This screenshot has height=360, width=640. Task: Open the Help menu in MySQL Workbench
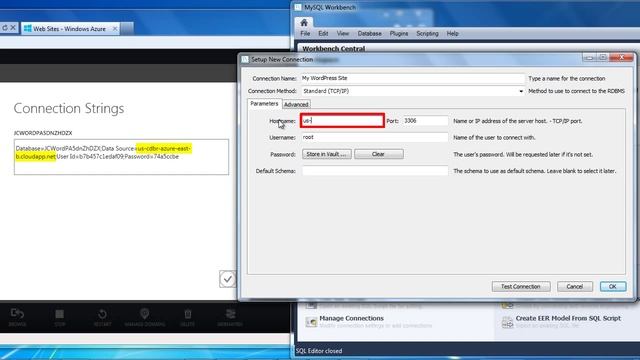click(x=452, y=33)
